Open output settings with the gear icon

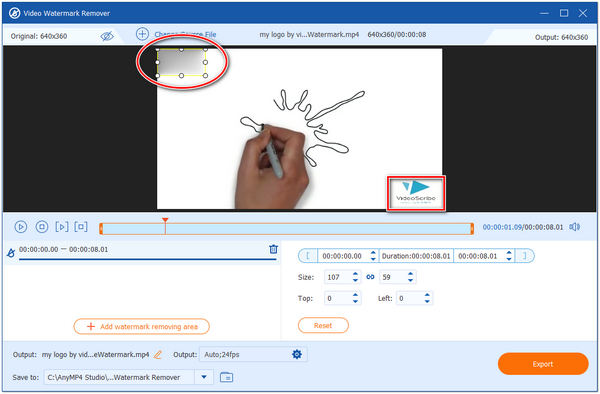(297, 354)
